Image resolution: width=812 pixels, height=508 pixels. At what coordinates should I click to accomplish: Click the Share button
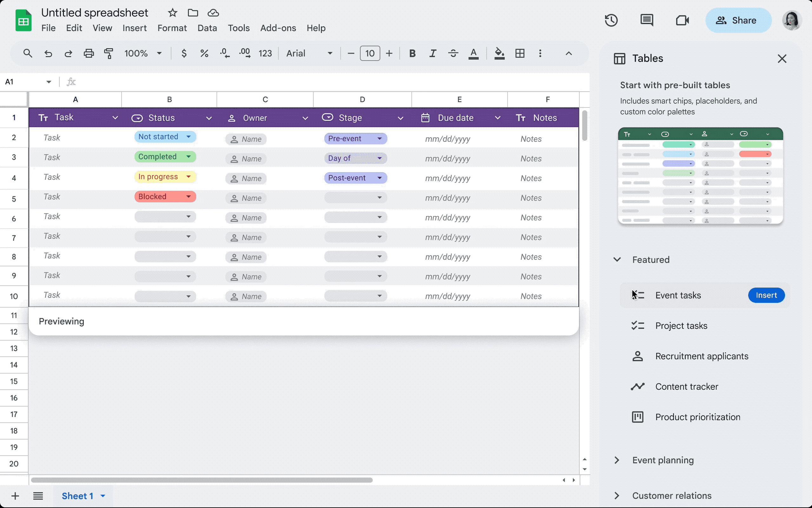738,20
